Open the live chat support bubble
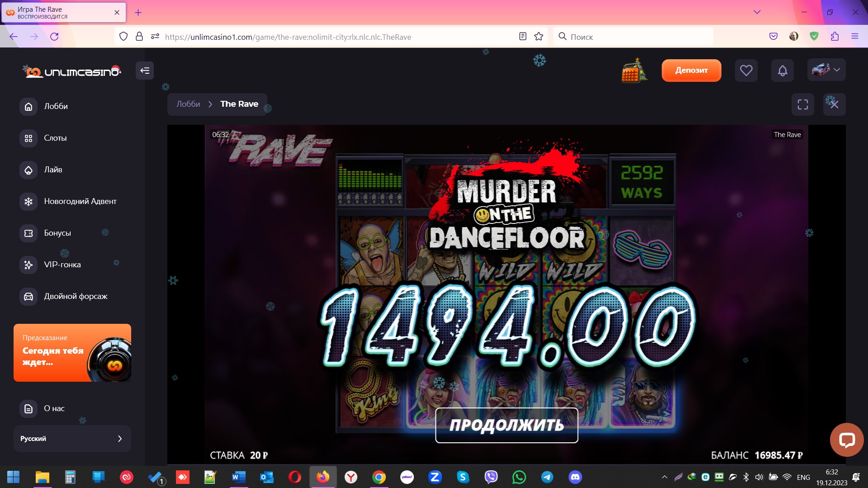 coord(846,440)
